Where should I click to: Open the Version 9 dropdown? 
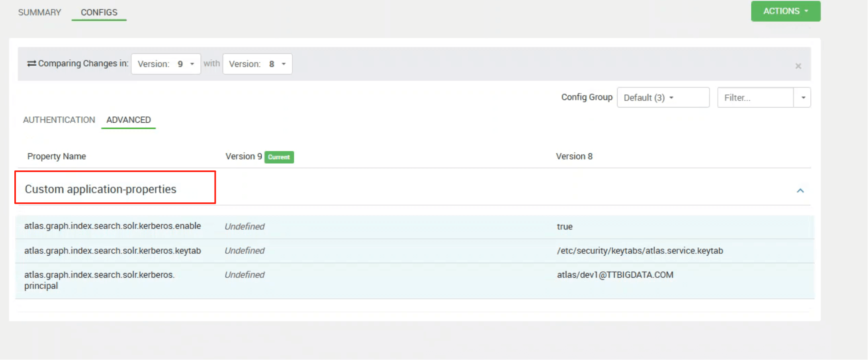click(166, 64)
